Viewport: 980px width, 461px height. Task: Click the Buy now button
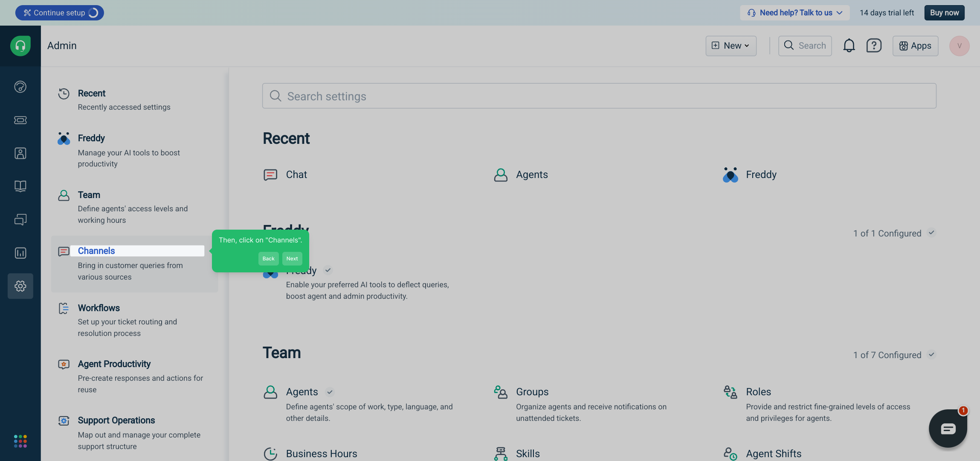coord(944,13)
